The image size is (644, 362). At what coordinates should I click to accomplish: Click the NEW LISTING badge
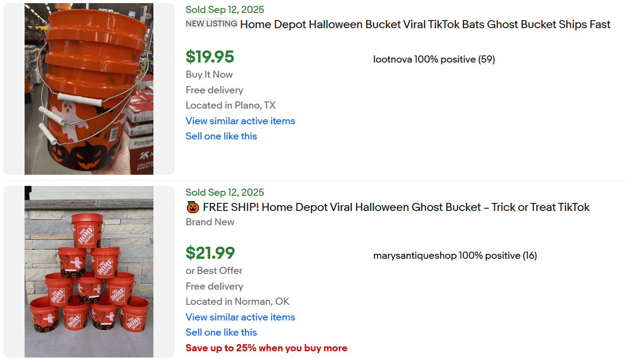point(211,24)
